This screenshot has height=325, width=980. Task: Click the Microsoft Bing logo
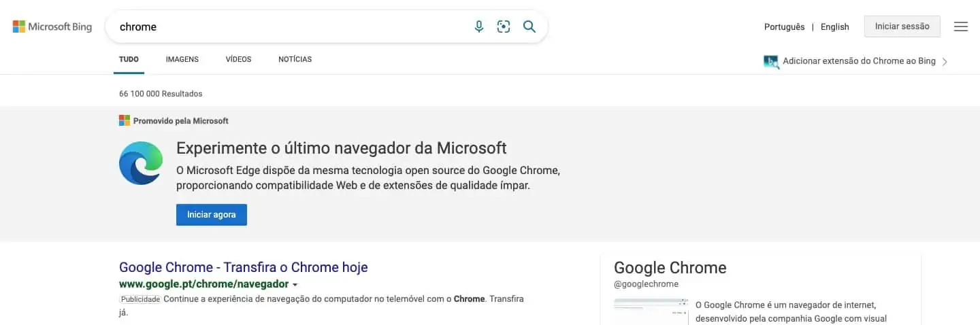click(52, 27)
